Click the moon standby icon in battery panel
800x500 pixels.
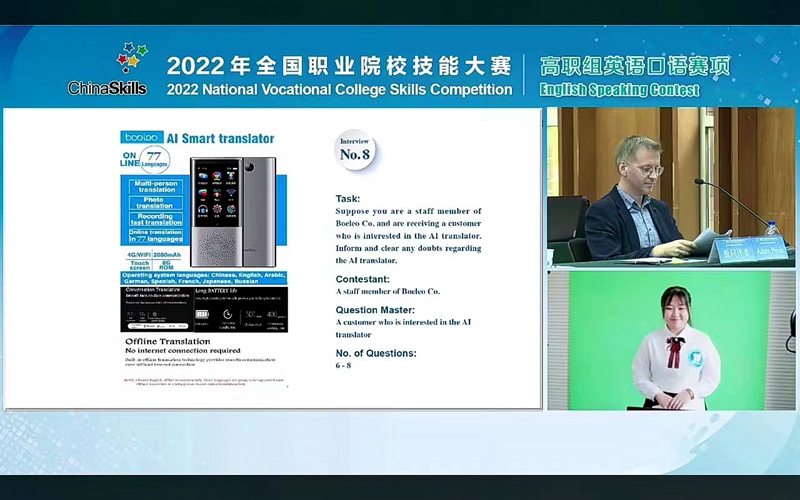coord(228,314)
